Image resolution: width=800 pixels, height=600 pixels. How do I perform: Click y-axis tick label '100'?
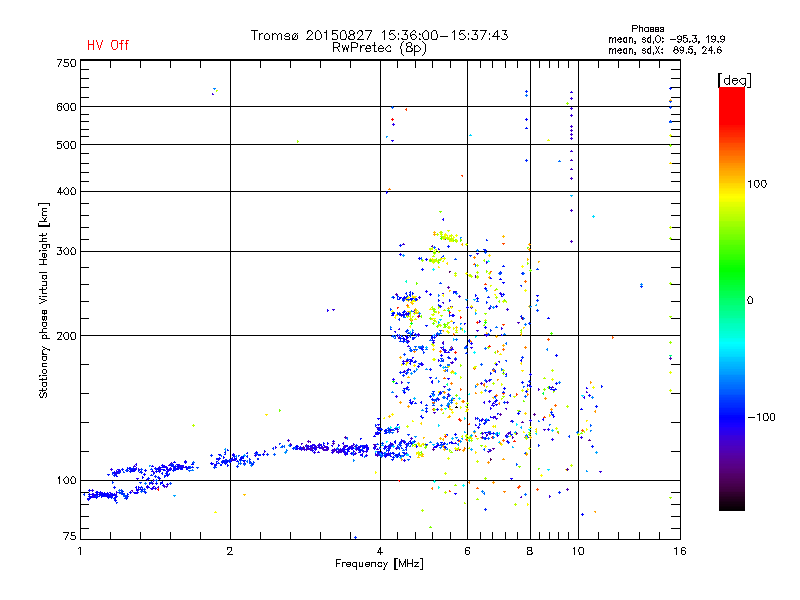click(66, 480)
